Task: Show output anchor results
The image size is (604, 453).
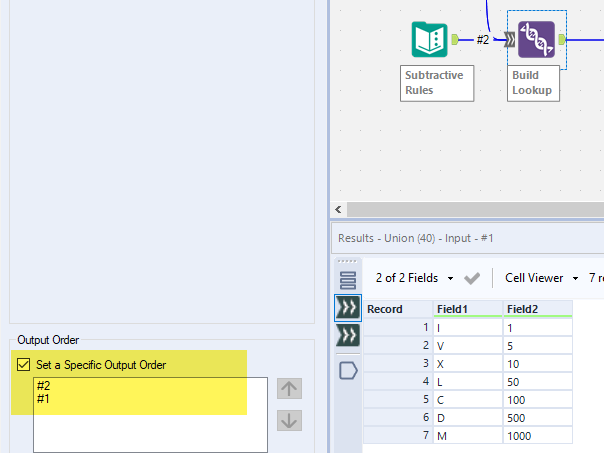Action: pos(348,371)
